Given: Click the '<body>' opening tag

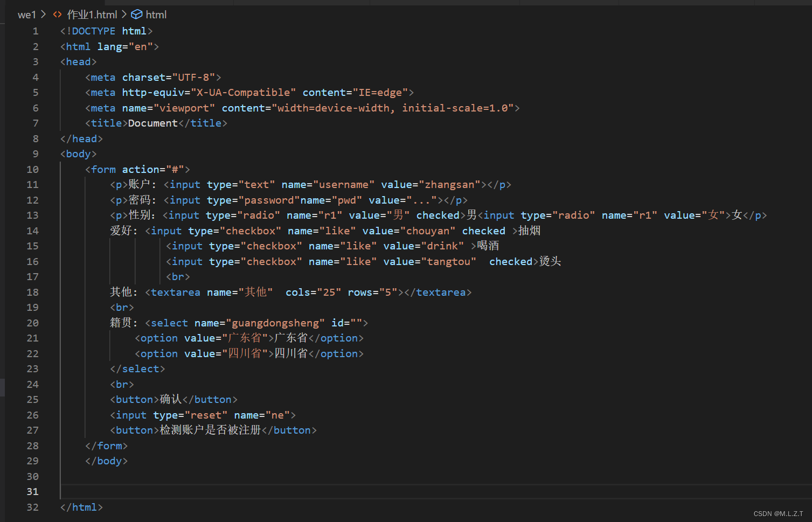Looking at the screenshot, I should pyautogui.click(x=79, y=154).
